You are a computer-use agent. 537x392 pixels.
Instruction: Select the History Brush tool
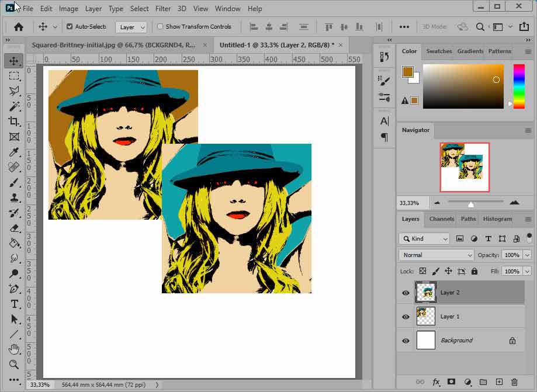(x=13, y=213)
